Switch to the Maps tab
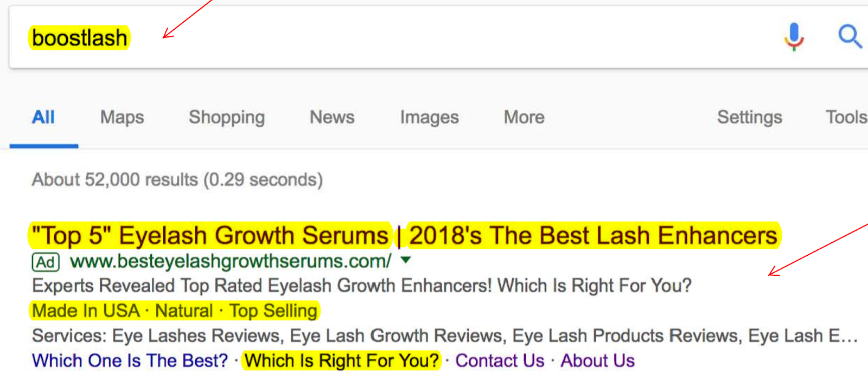Image resolution: width=868 pixels, height=387 pixels. pyautogui.click(x=122, y=117)
